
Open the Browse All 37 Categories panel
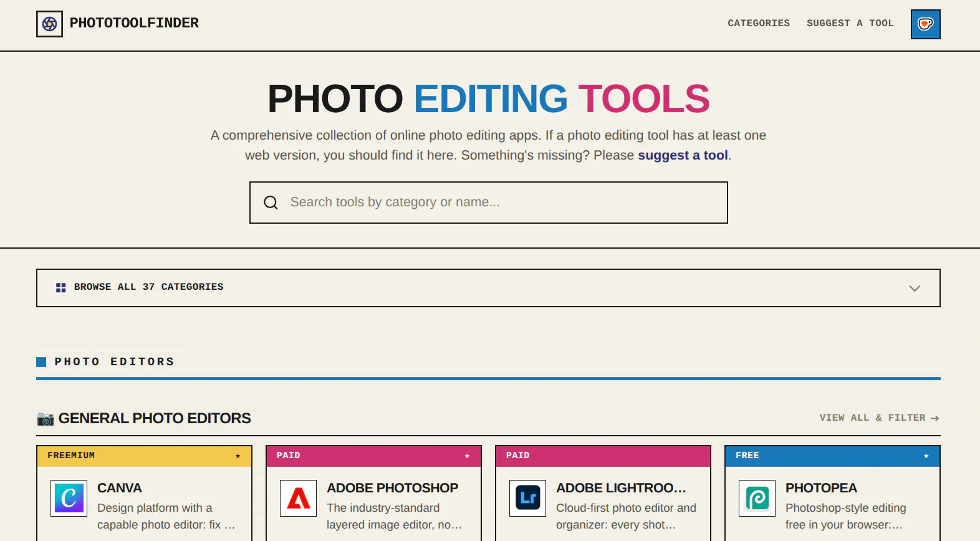[488, 288]
